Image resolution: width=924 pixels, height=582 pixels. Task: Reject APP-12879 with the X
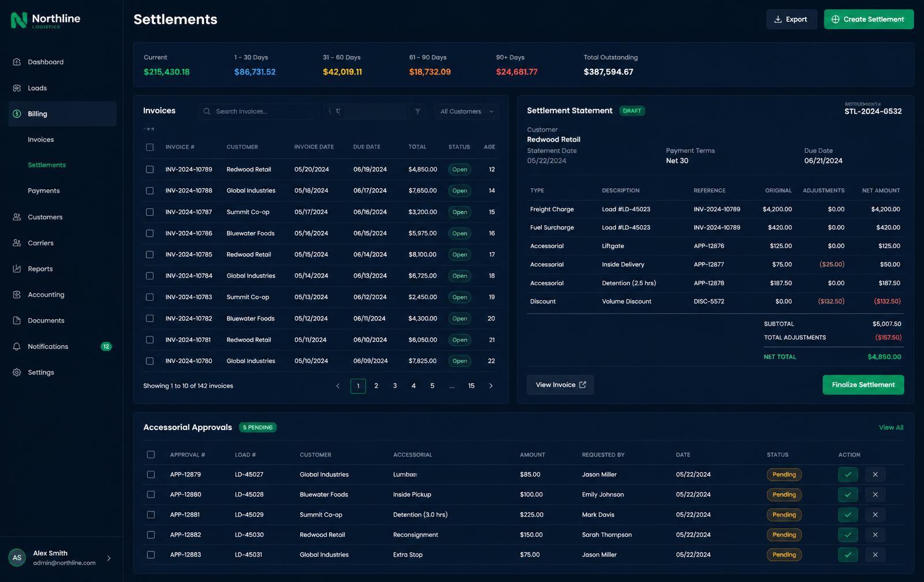click(875, 475)
